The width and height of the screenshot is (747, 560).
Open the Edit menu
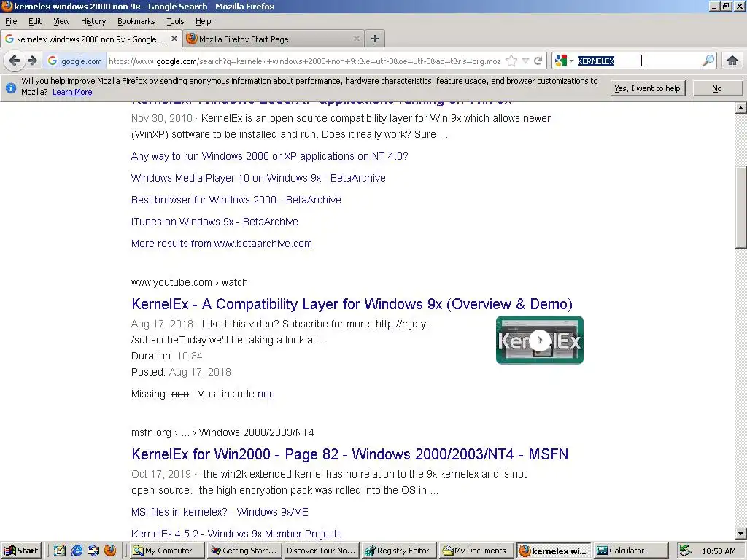35,21
